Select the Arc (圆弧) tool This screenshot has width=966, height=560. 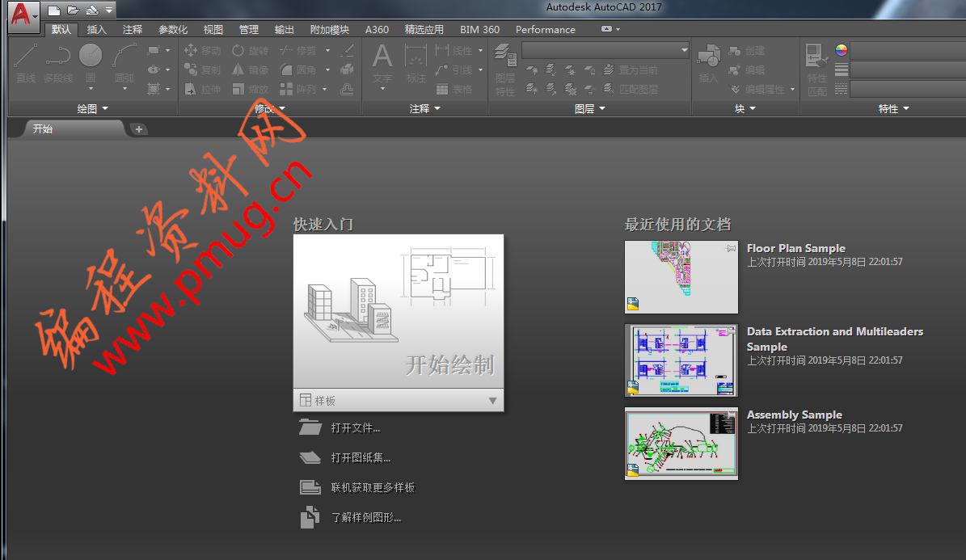coord(124,64)
